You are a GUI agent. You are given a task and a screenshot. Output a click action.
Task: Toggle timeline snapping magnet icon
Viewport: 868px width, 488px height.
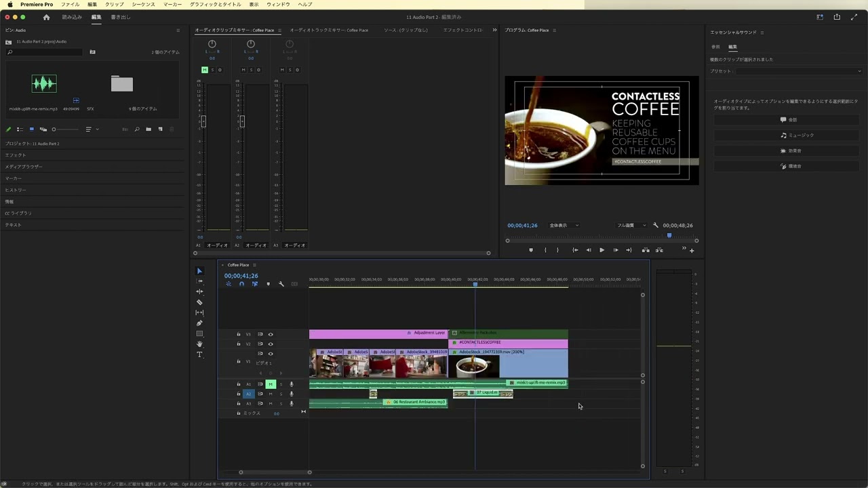coord(241,284)
